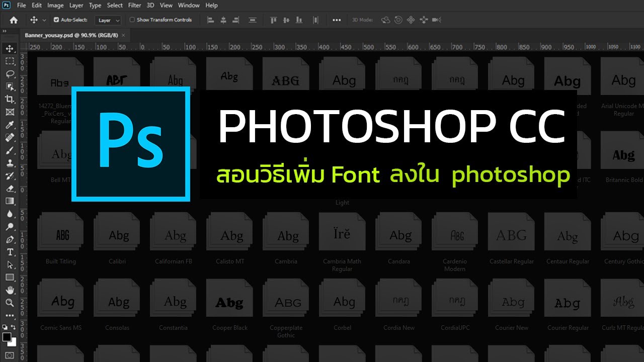Open the View menu

pos(166,5)
